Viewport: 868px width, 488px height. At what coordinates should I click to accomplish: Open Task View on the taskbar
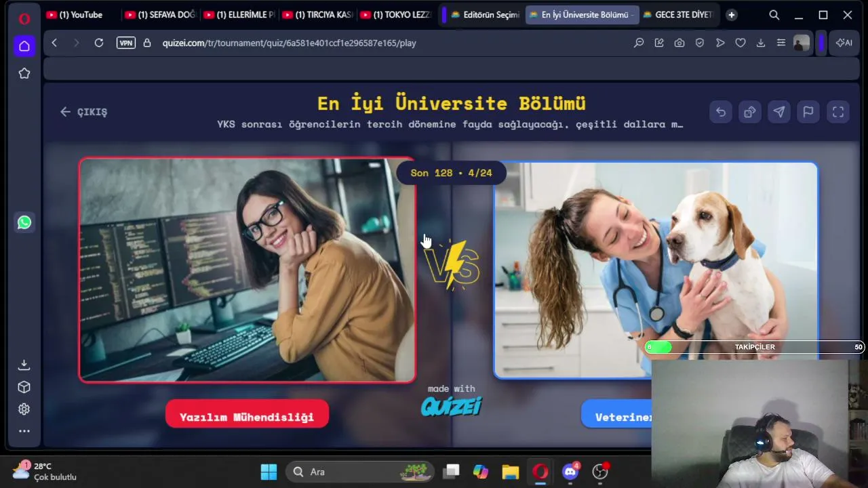point(452,472)
